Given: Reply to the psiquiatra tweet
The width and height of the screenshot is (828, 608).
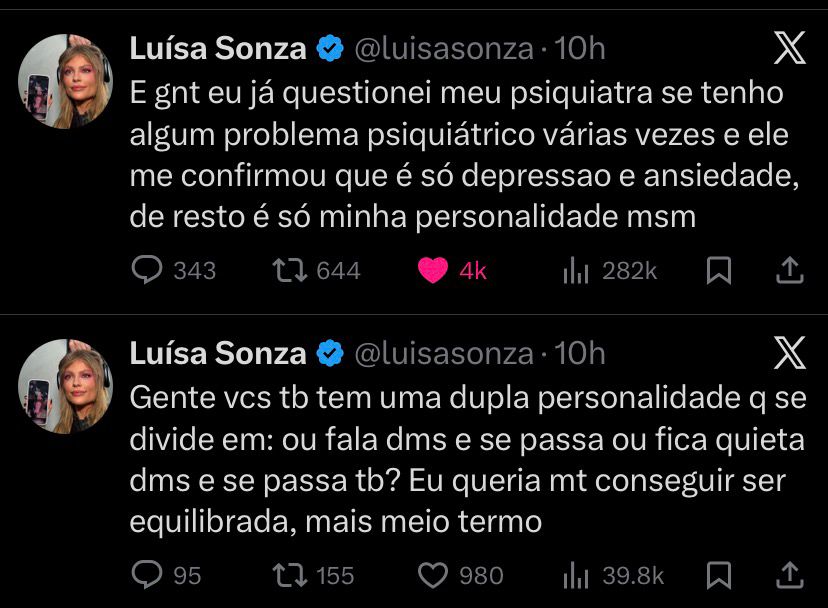Looking at the screenshot, I should point(148,270).
